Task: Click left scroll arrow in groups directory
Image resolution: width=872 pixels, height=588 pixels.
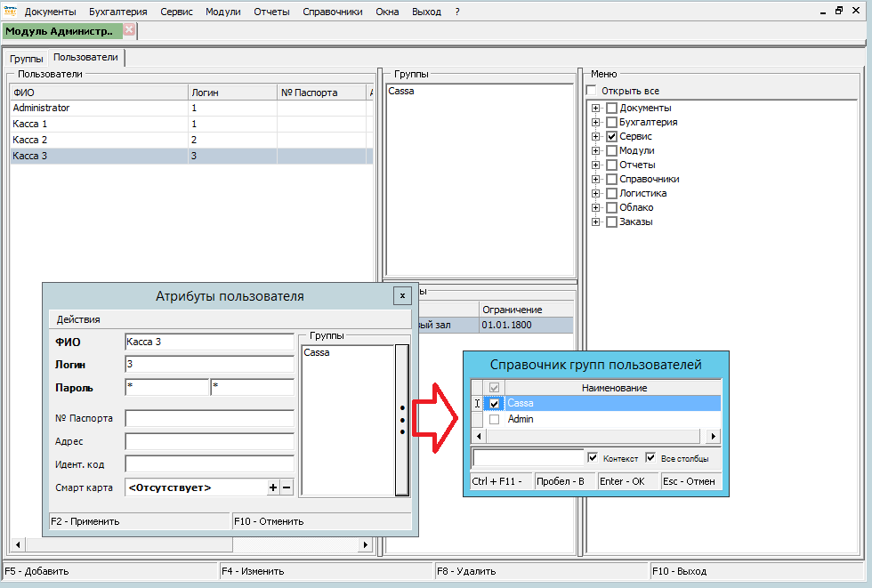Action: click(x=478, y=437)
